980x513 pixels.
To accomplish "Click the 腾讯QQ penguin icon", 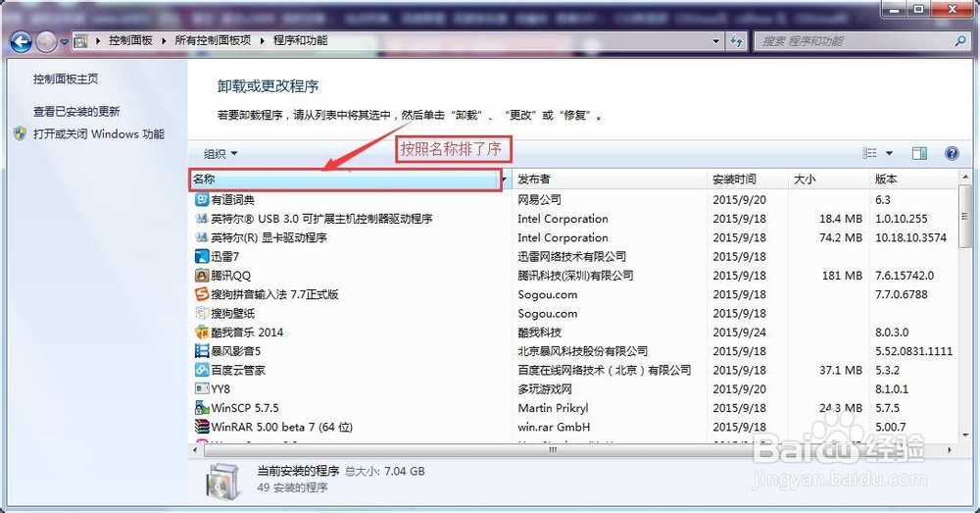I will click(x=201, y=276).
